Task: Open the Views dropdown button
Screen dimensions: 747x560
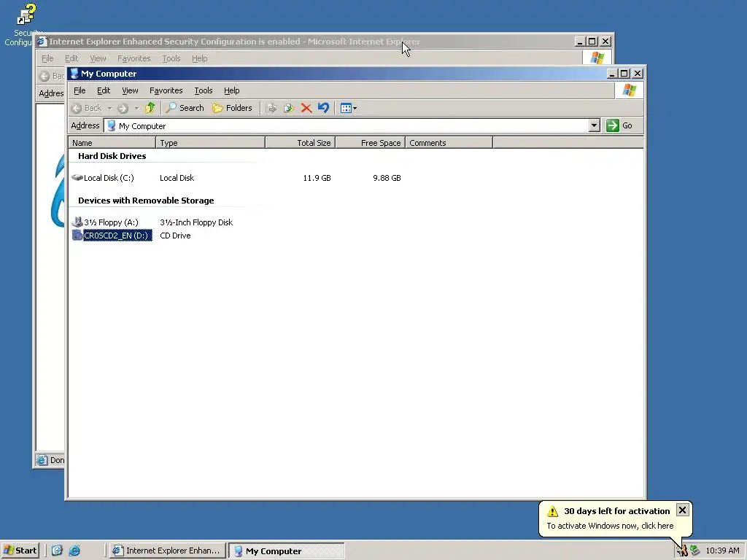Action: click(x=349, y=108)
